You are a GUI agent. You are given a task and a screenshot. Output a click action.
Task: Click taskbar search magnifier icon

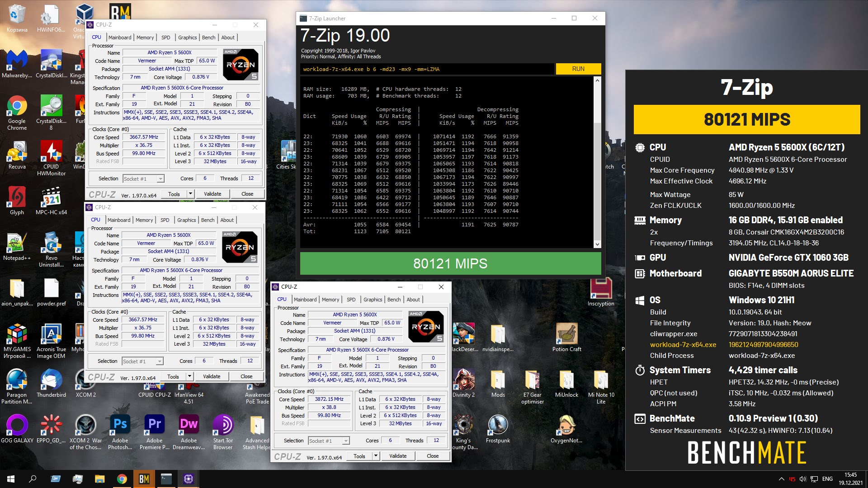33,479
